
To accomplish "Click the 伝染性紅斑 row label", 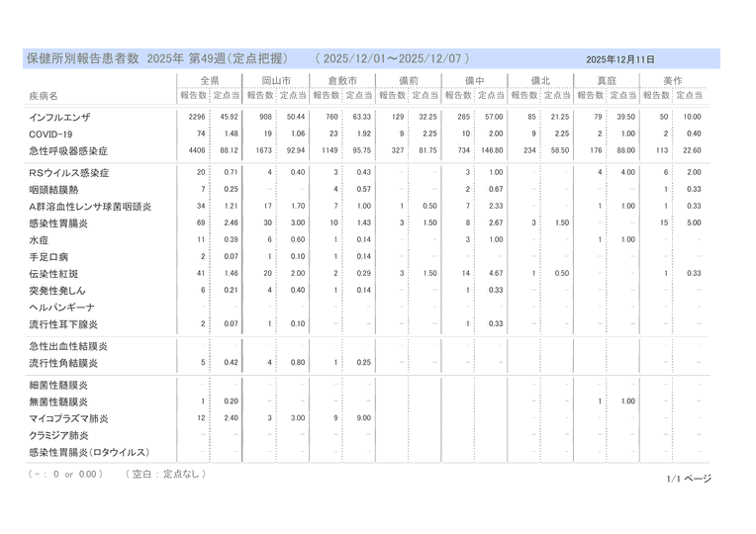I will point(53,273).
